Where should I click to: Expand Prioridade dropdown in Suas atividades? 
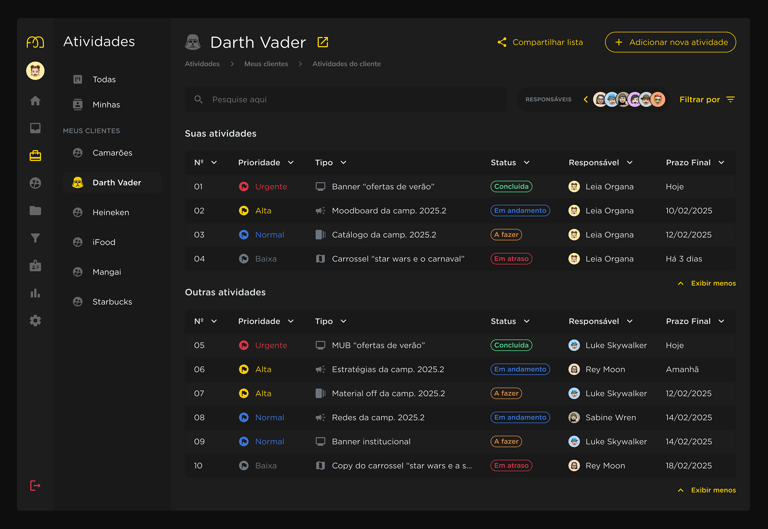point(290,163)
